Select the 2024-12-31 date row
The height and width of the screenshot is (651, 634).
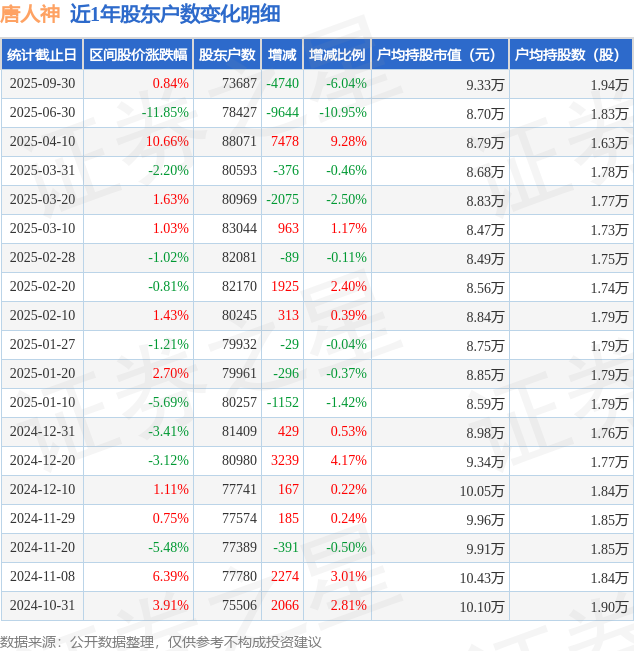[x=42, y=432]
